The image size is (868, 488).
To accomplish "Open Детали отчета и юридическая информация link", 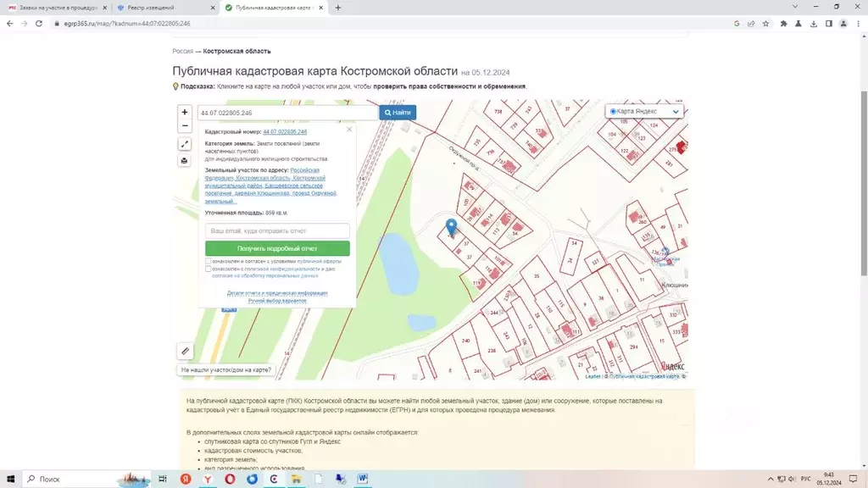I will pos(277,292).
